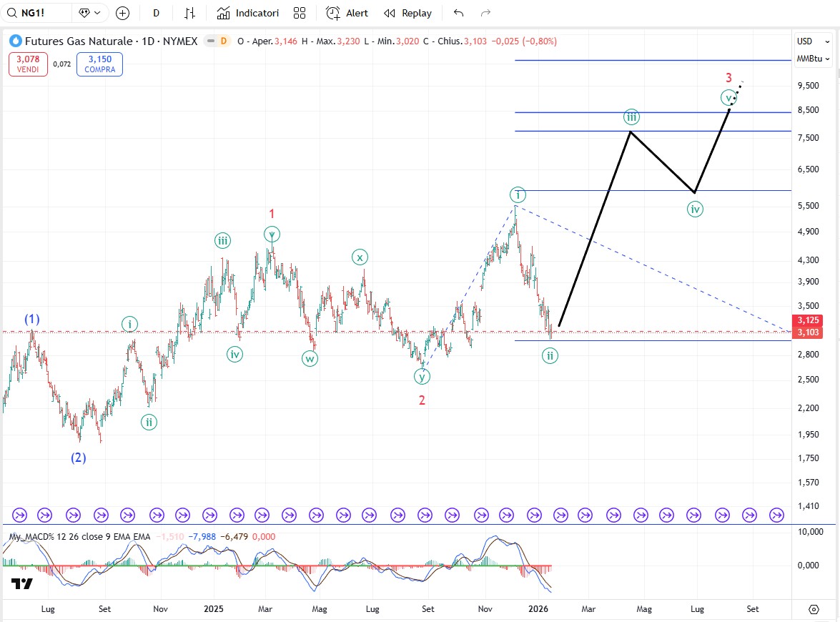Open the D timeframe interval selector
This screenshot has height=622, width=840.
pos(156,13)
